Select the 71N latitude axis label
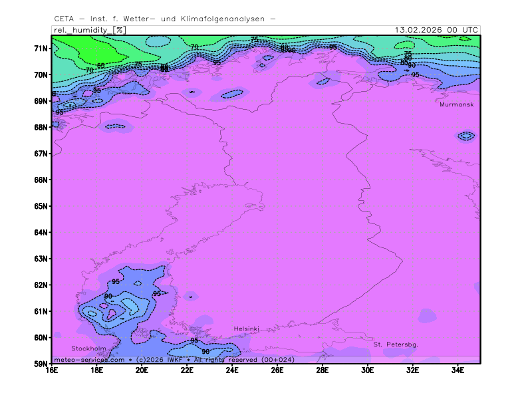Image resolution: width=532 pixels, height=399 pixels. coord(41,49)
